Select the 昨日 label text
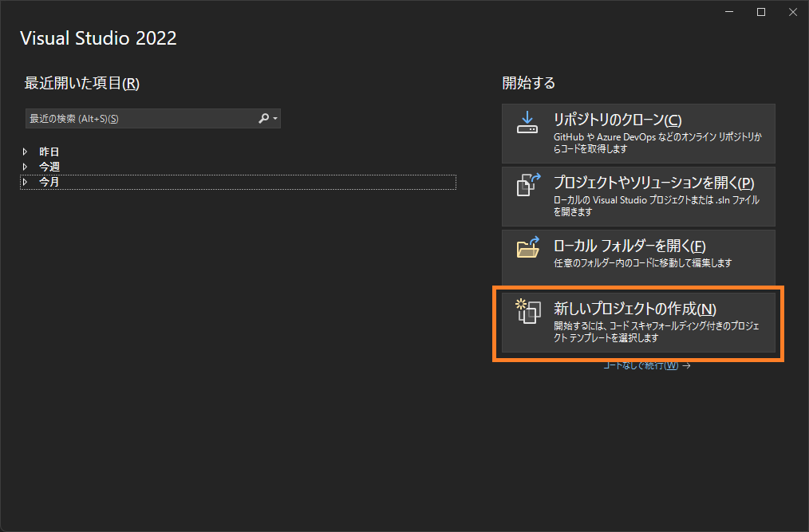 (x=49, y=152)
